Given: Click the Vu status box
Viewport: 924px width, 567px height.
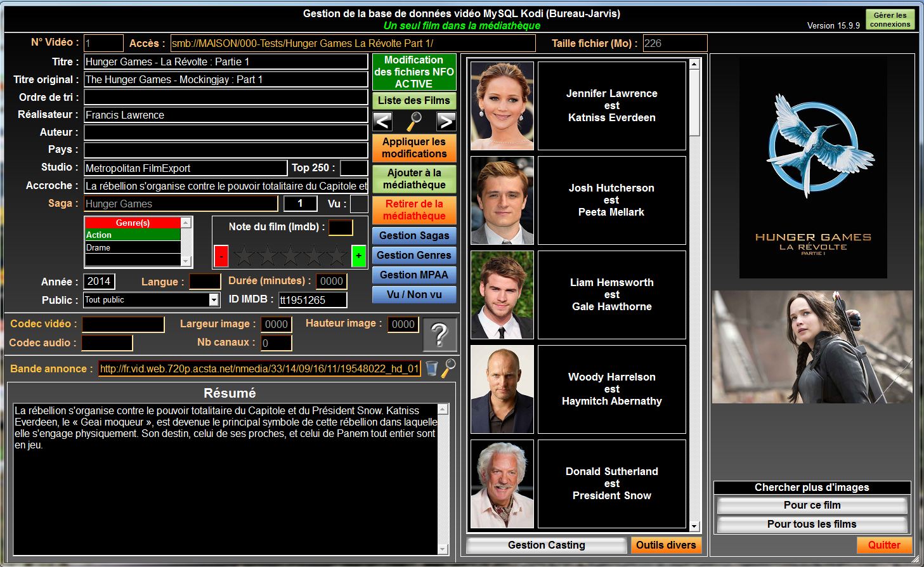Looking at the screenshot, I should coord(359,204).
